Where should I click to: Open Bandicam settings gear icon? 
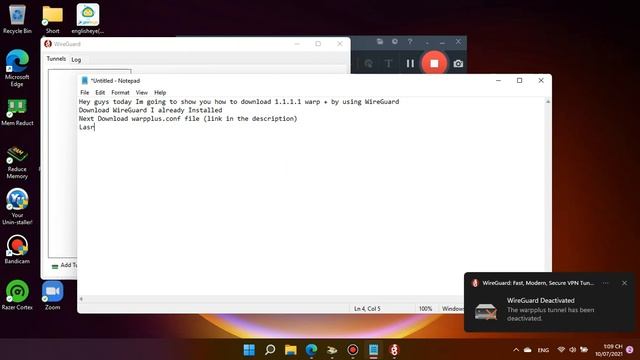[395, 42]
